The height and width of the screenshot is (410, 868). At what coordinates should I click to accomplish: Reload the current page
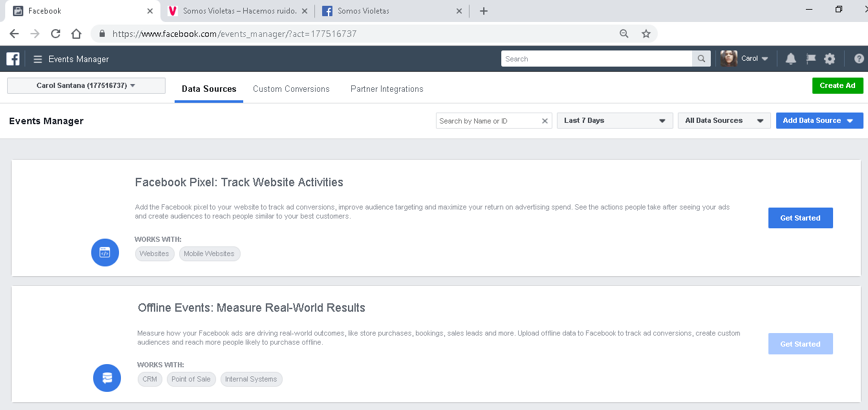56,34
